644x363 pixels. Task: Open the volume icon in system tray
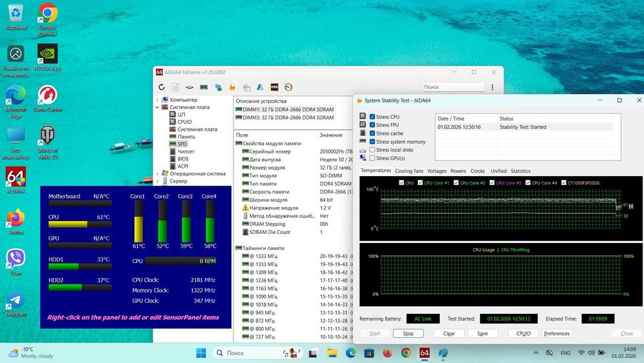tap(591, 353)
